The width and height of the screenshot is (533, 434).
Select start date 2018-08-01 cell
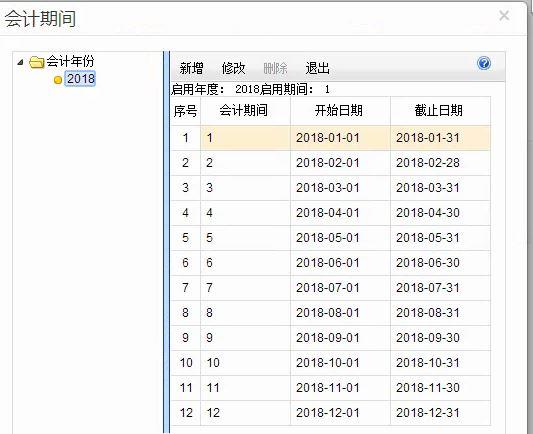[340, 313]
